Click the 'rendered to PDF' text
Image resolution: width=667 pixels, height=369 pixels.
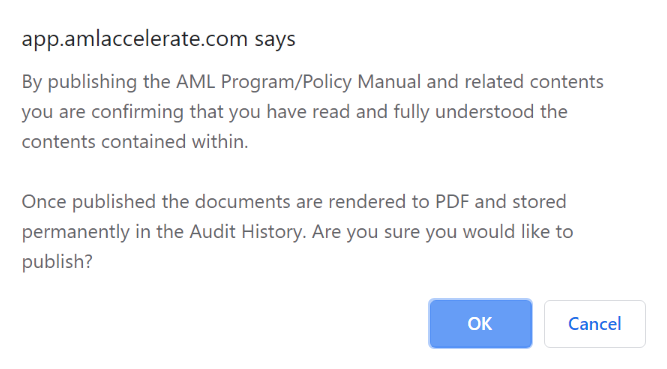399,201
